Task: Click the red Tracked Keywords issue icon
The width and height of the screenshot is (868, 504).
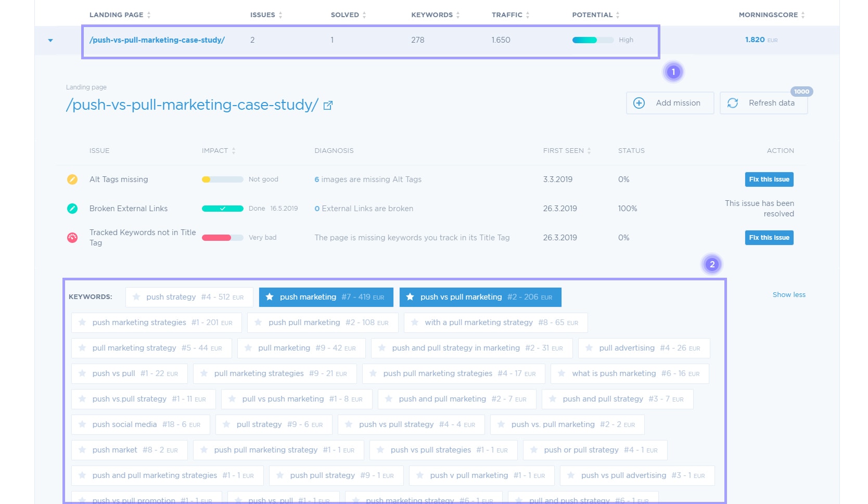Action: point(72,237)
